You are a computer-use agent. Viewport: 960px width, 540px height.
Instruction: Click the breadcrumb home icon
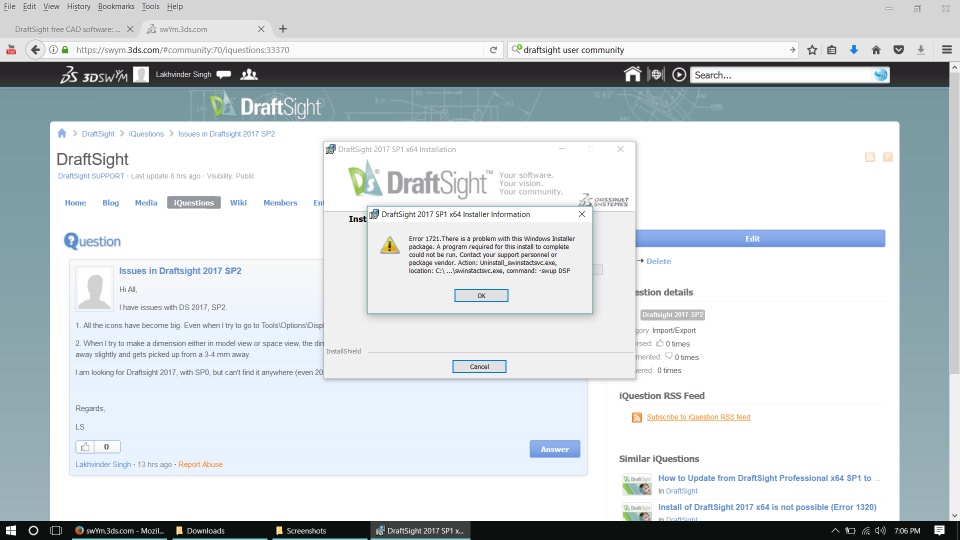coord(62,133)
